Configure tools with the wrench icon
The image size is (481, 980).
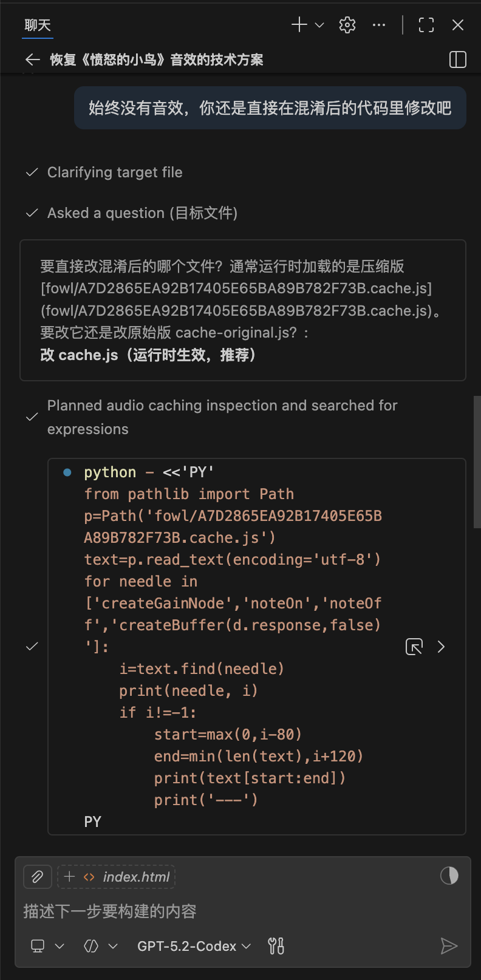click(x=275, y=945)
